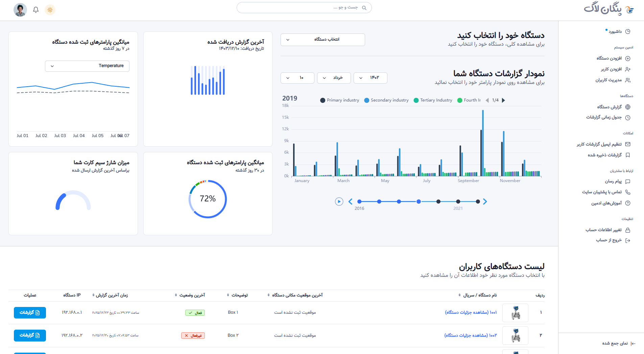
Task: Click the «مدیریت کاربران» icon
Action: (628, 80)
